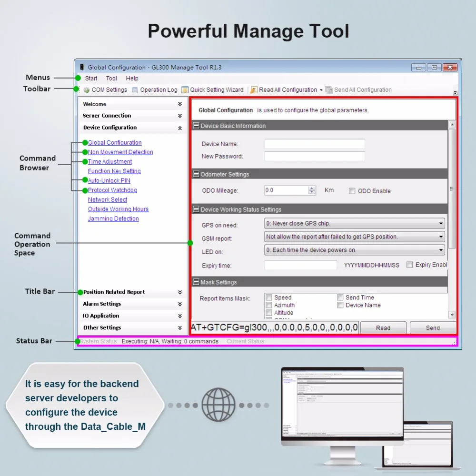Open Function Key Setting link
Image resolution: width=476 pixels, height=476 pixels.
click(114, 171)
